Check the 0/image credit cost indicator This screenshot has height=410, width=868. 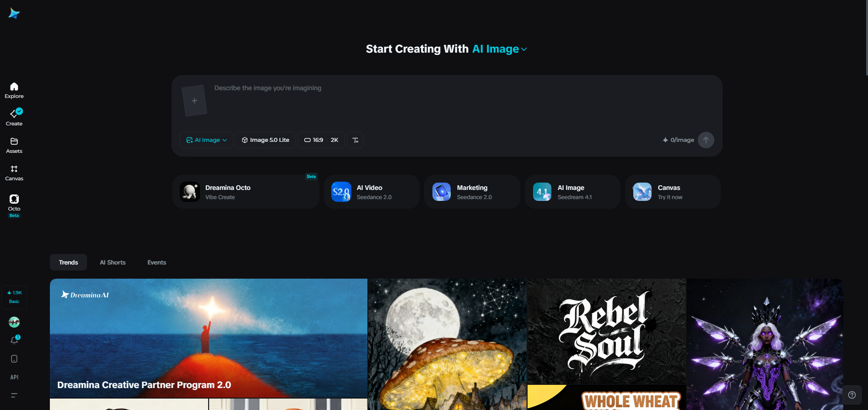678,140
